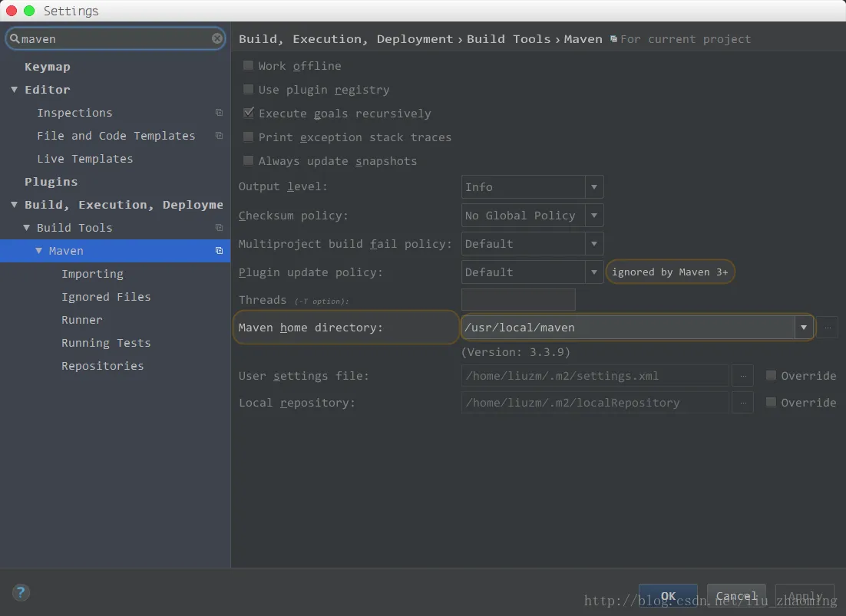Click the copy icon beside File and Code Templates
The height and width of the screenshot is (616, 846).
click(219, 136)
